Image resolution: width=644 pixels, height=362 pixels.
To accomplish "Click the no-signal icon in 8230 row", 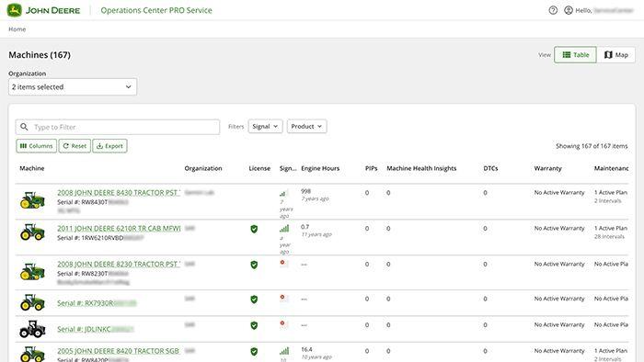I will tap(283, 263).
